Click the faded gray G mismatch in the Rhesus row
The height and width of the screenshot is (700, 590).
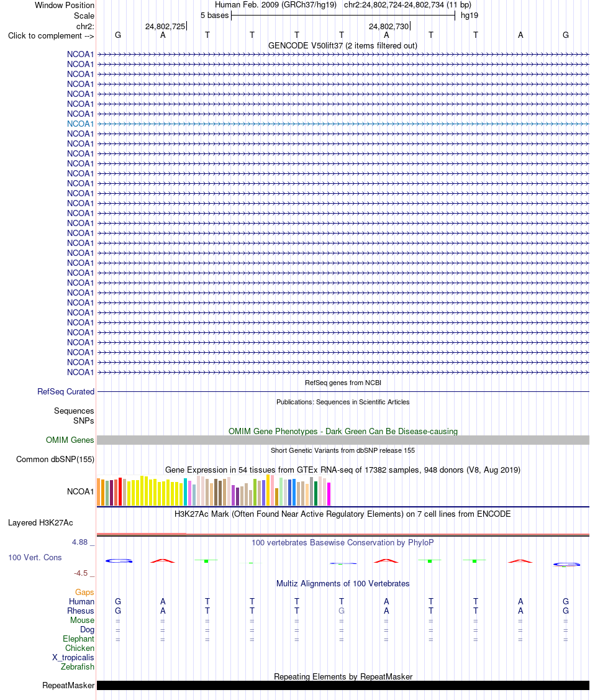(342, 611)
